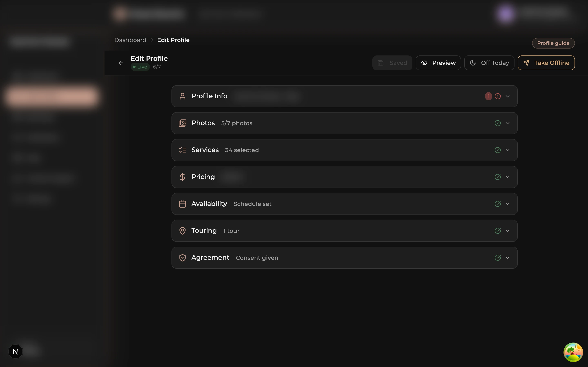The width and height of the screenshot is (588, 367).
Task: Click the back arrow beside Edit Profile
Action: pyautogui.click(x=121, y=63)
